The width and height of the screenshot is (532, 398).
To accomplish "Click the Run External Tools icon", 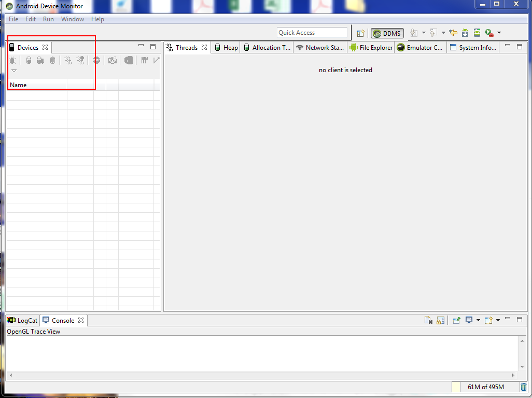I will 489,33.
